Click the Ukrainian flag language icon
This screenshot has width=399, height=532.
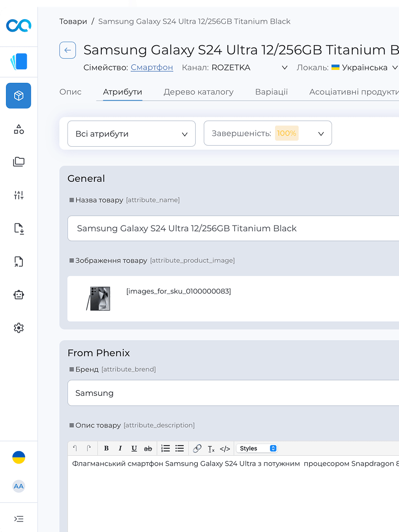19,457
